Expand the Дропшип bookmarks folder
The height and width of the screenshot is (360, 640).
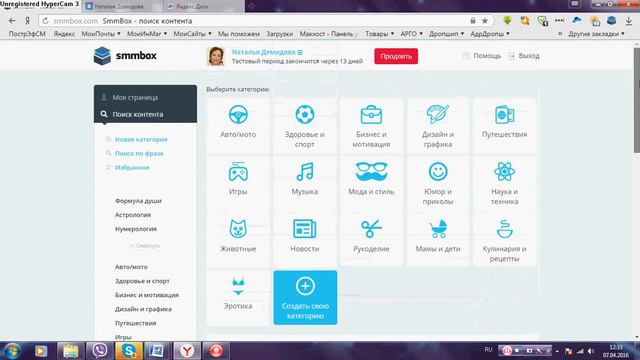(447, 34)
